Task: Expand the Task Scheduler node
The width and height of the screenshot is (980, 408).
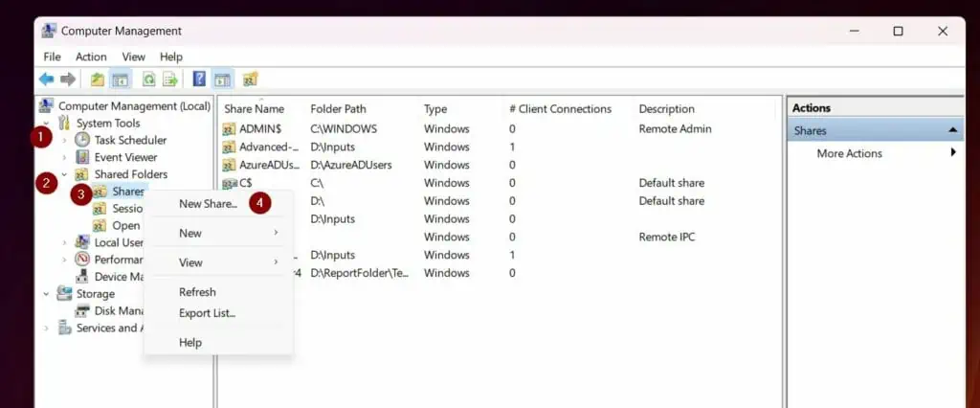Action: coord(64,140)
